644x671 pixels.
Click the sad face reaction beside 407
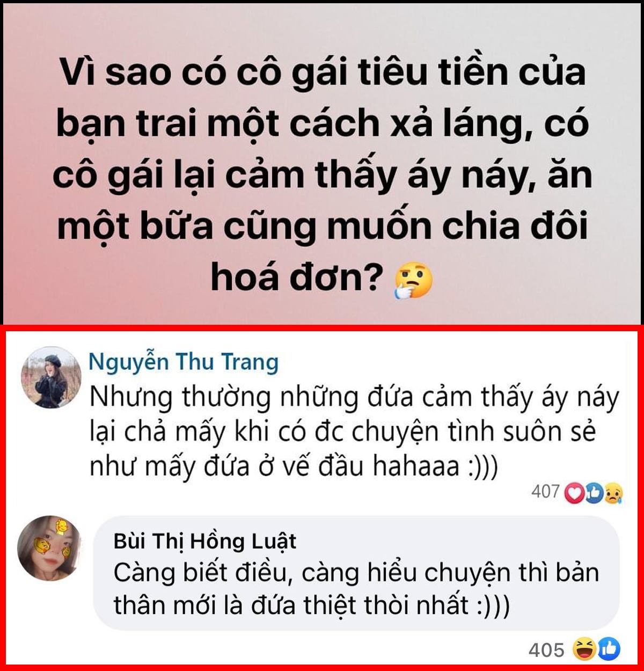coord(613,493)
